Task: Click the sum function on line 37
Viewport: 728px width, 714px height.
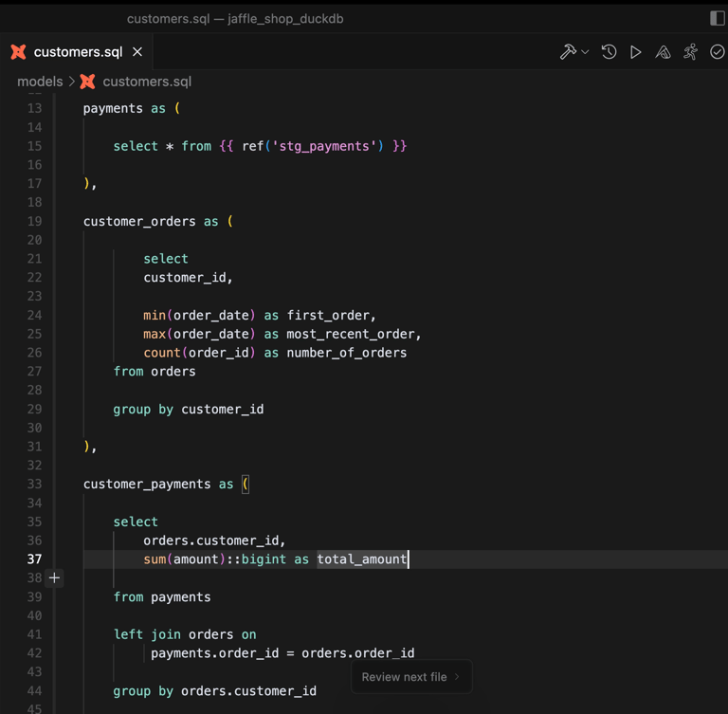Action: point(155,558)
